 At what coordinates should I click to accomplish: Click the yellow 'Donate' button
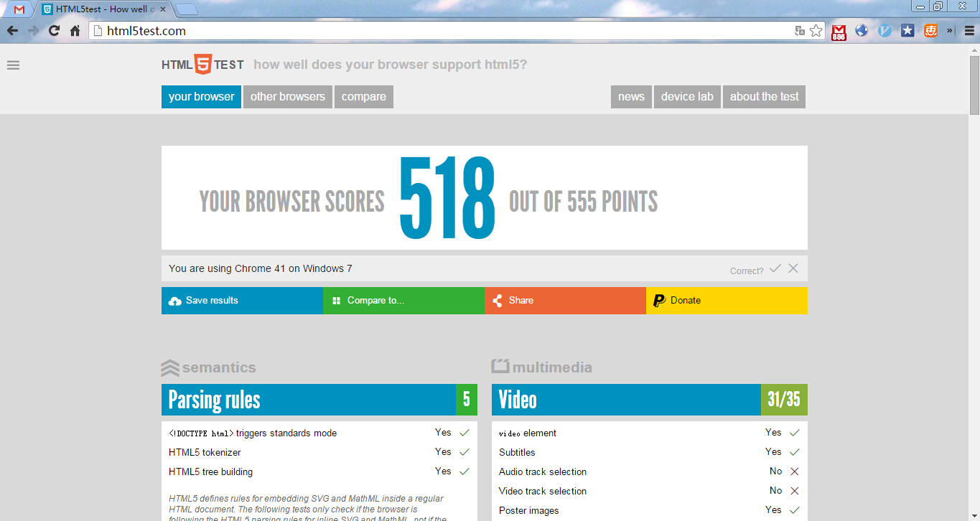[727, 301]
